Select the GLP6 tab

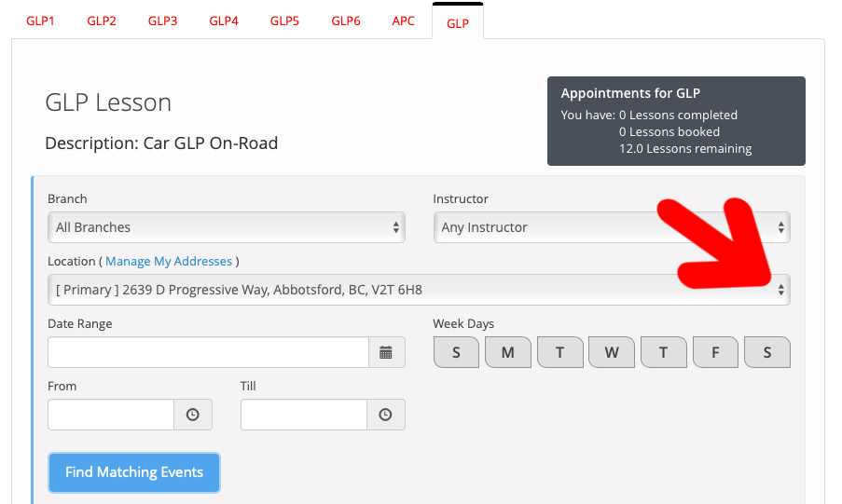click(x=346, y=20)
